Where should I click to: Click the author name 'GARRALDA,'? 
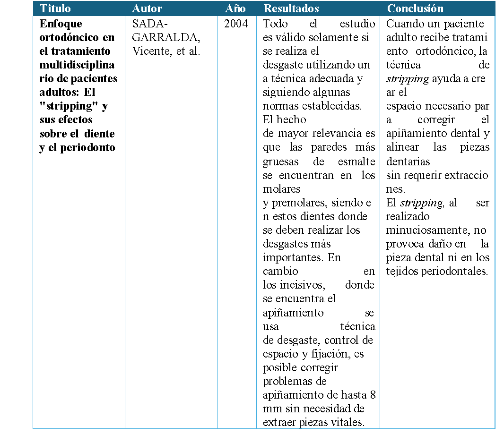point(166,37)
